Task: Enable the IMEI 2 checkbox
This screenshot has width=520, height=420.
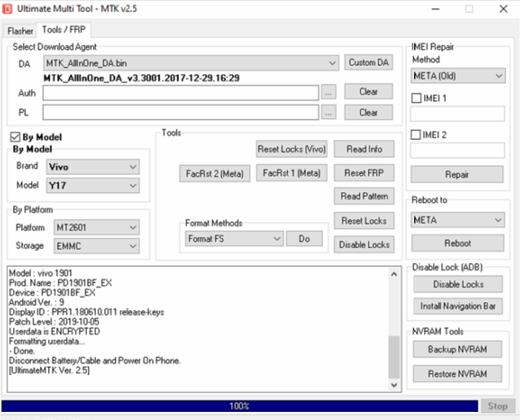Action: 416,134
